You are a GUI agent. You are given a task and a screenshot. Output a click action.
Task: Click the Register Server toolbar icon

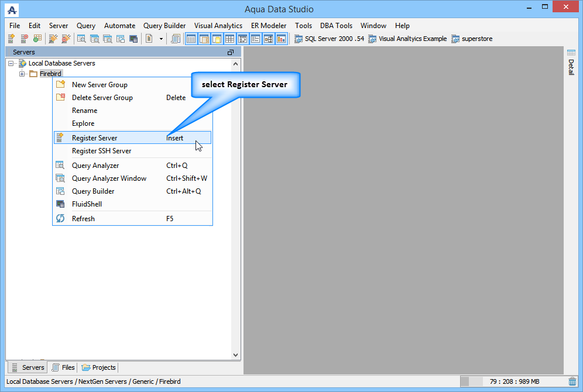(11, 39)
